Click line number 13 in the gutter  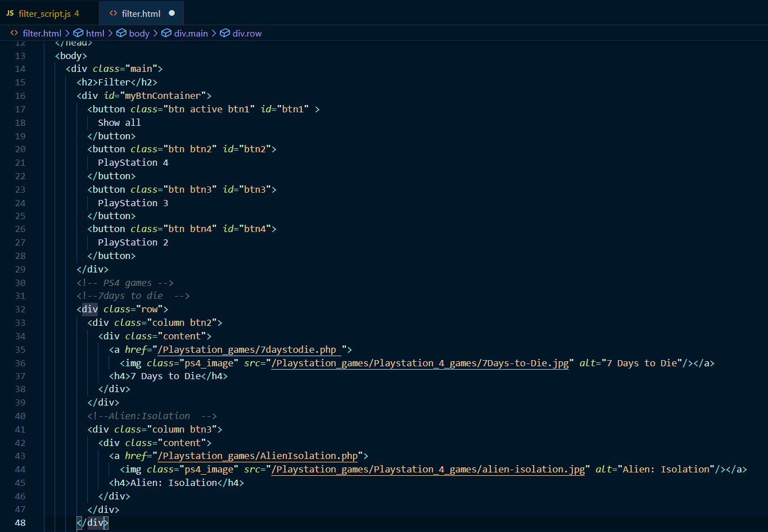pos(20,56)
